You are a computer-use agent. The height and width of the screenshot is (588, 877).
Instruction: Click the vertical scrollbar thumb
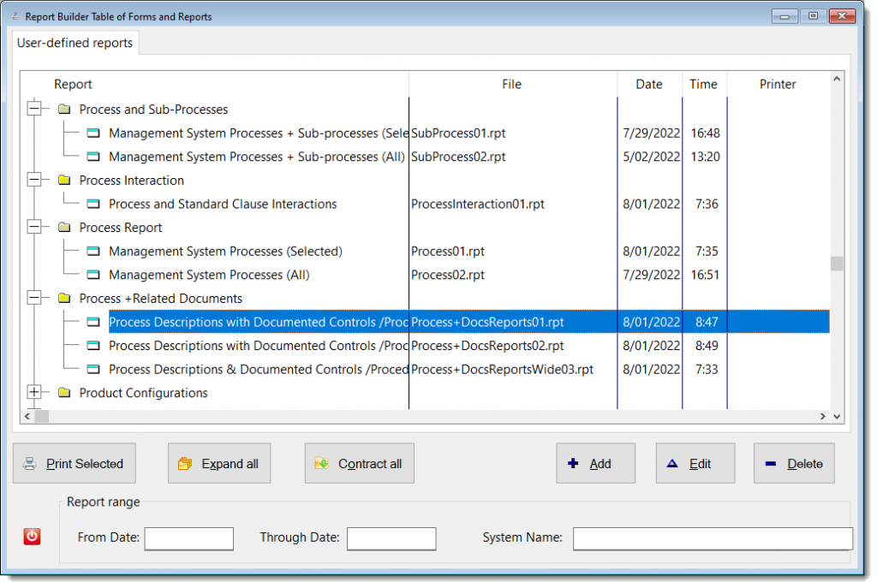(x=836, y=263)
